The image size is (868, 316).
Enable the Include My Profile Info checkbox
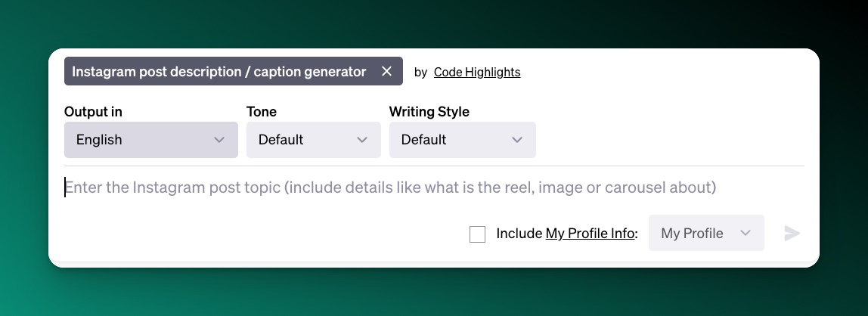[477, 234]
